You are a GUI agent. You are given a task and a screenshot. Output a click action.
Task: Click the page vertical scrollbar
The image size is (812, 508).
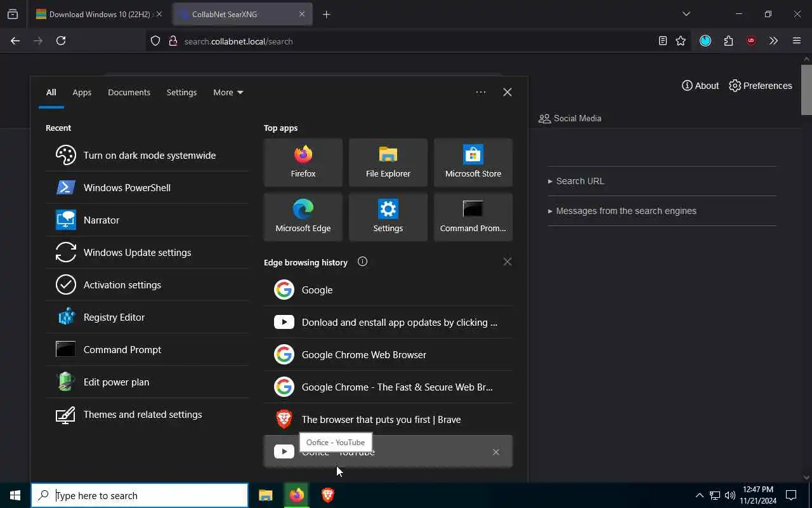[x=806, y=89]
